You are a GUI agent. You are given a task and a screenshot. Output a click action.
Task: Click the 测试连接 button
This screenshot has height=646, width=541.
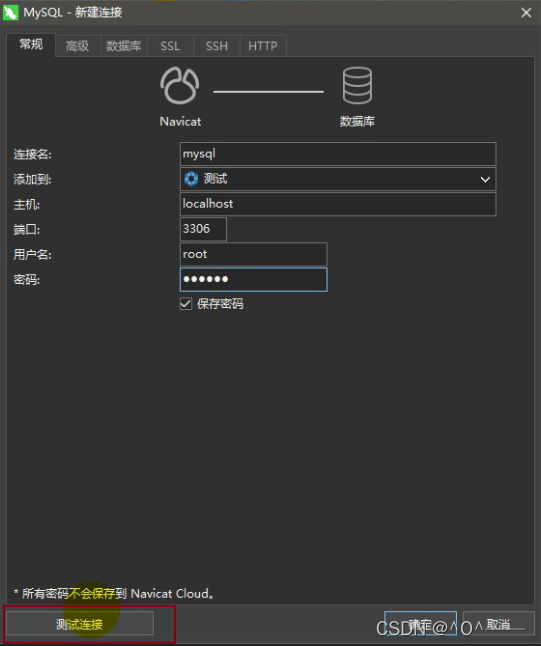click(x=80, y=624)
